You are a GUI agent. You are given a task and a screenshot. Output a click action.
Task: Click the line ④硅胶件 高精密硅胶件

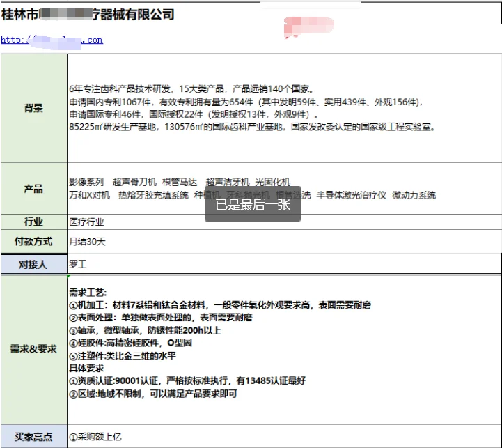(131, 343)
